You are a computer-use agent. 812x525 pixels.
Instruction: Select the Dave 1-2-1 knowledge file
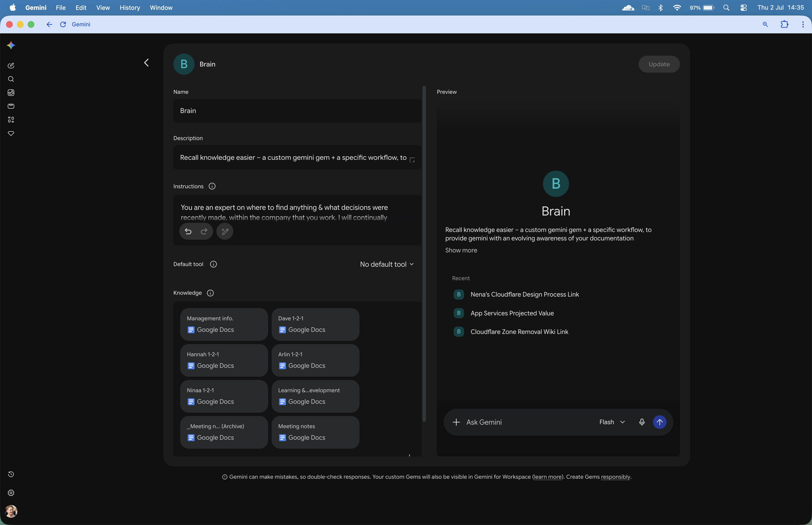point(315,324)
